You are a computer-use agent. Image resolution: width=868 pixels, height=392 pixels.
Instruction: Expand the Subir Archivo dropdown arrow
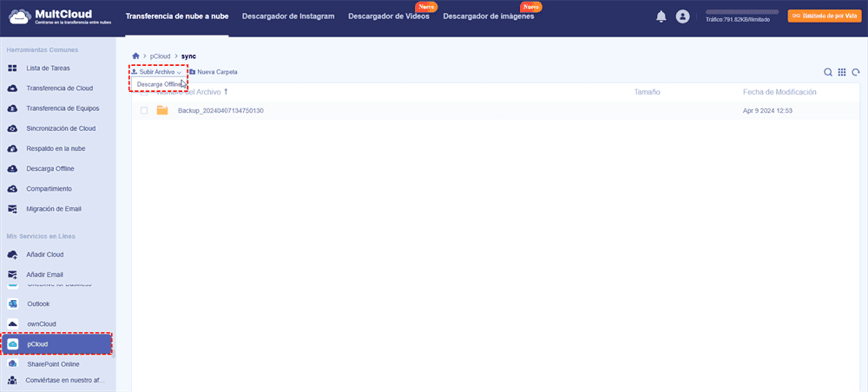click(x=179, y=73)
